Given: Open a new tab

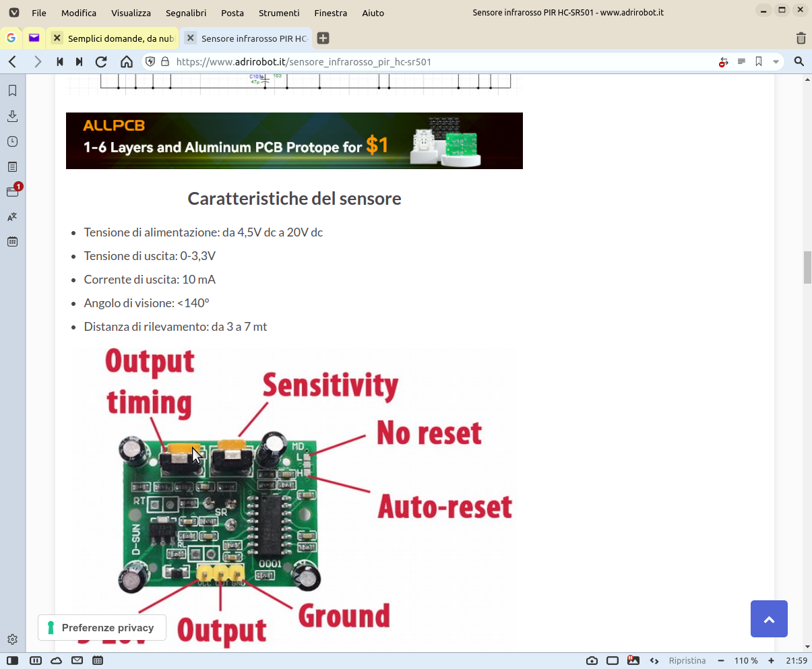Looking at the screenshot, I should 323,38.
